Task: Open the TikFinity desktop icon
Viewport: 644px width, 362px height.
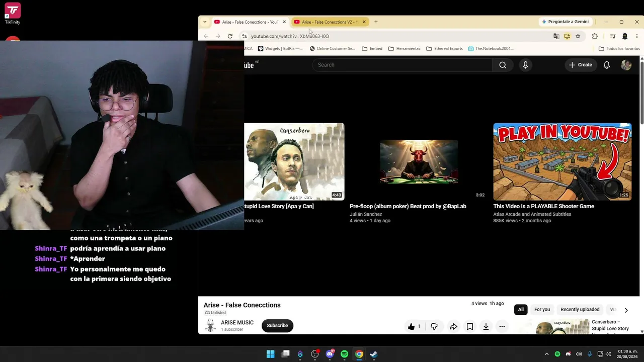Action: pos(13,14)
